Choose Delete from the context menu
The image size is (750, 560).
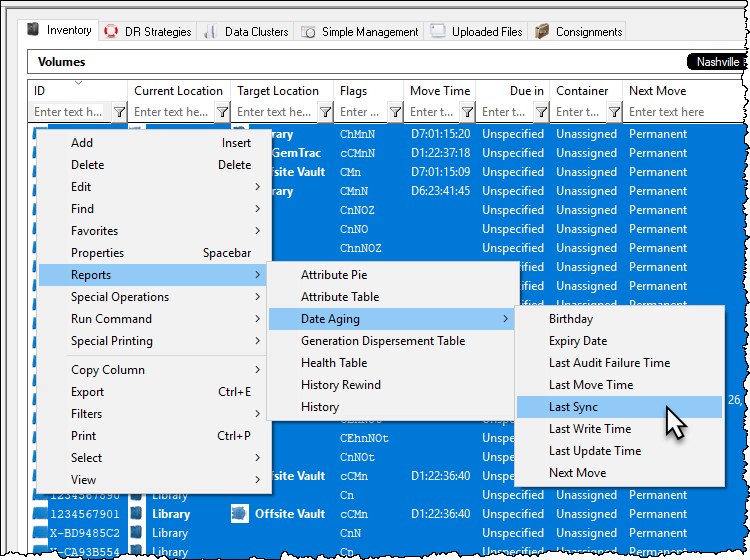click(154, 165)
